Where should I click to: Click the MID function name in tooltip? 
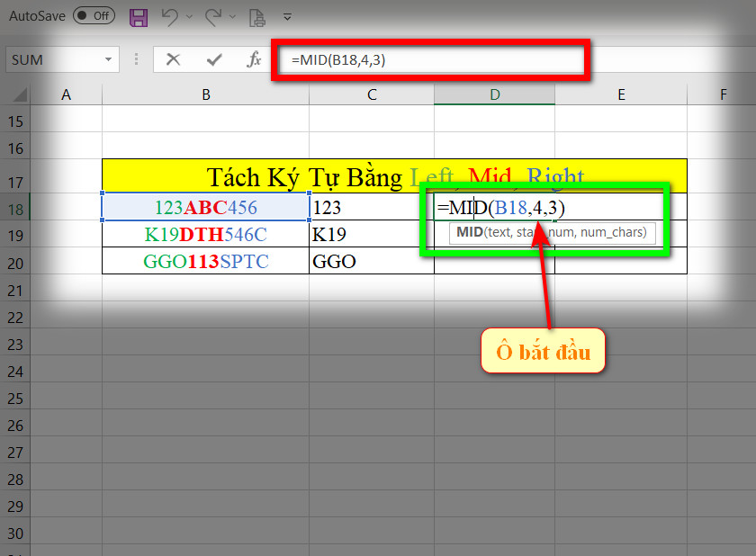tap(470, 232)
